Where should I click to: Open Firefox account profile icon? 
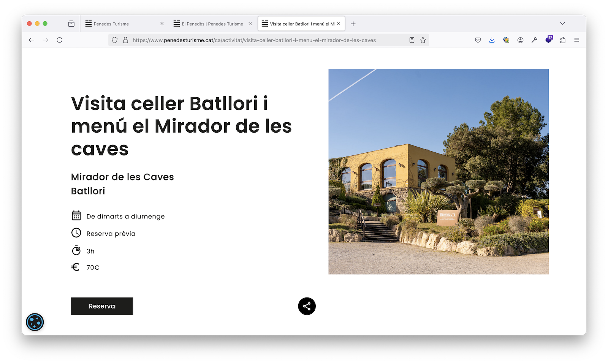[520, 40]
